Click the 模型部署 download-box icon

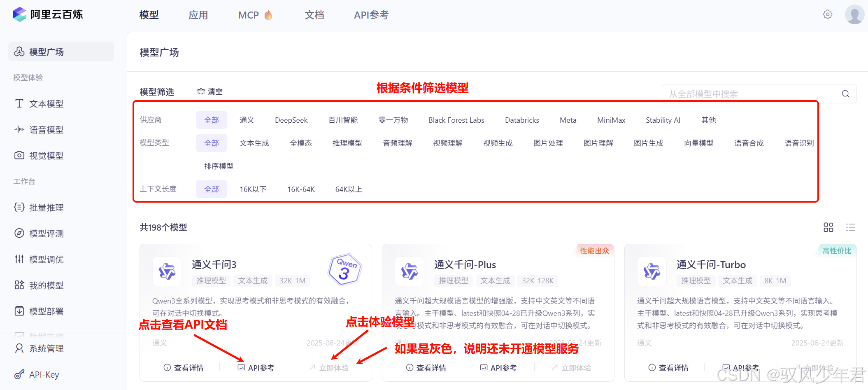19,311
